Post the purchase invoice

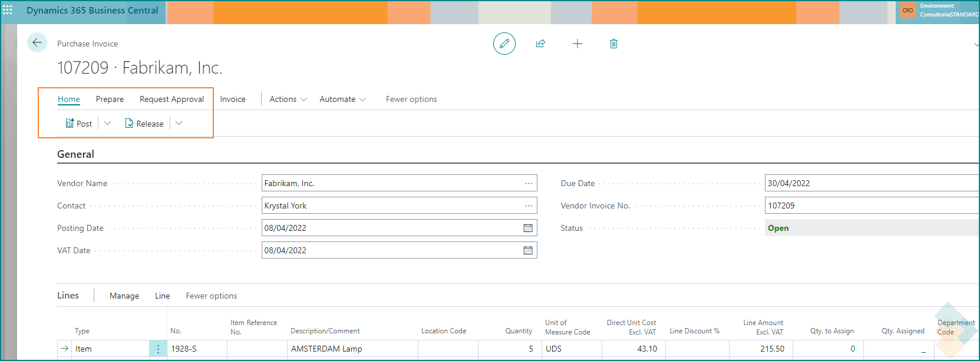[79, 124]
